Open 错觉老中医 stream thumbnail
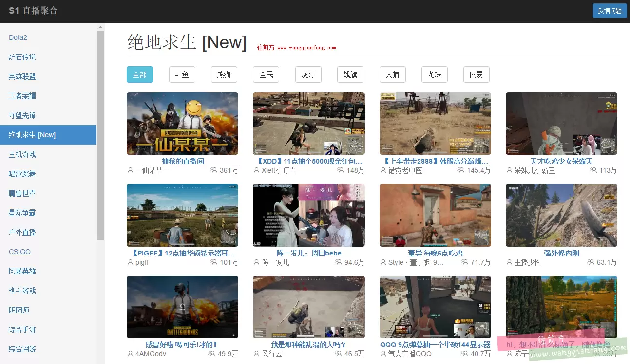Screen dimensions: 630x364 pos(435,124)
